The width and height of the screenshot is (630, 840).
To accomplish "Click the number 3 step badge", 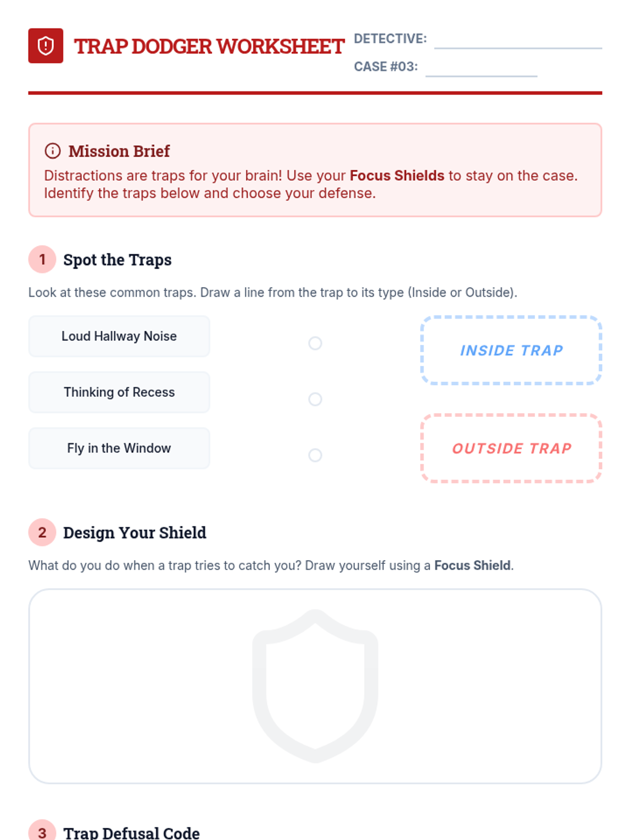I will [42, 832].
